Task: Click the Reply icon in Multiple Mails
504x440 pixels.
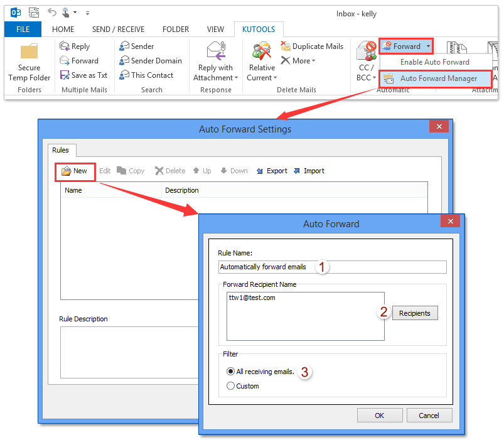Action: 65,46
